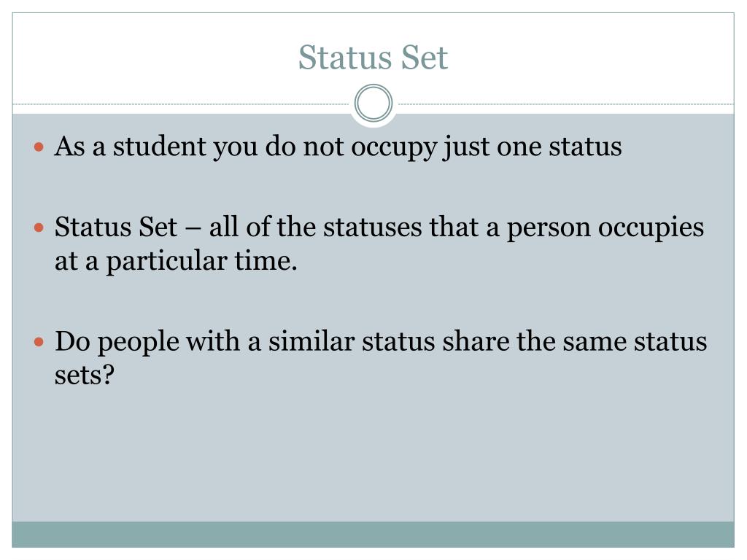Select the word "student" in the first bullet

(159, 146)
